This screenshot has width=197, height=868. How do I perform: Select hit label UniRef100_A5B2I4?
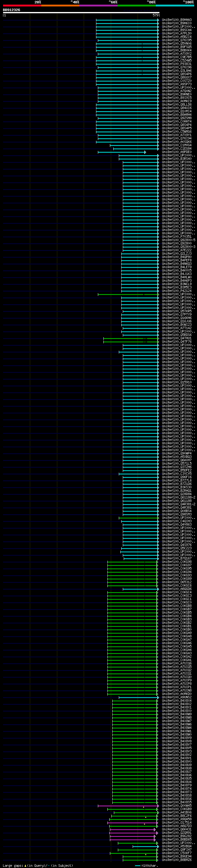(177, 37)
